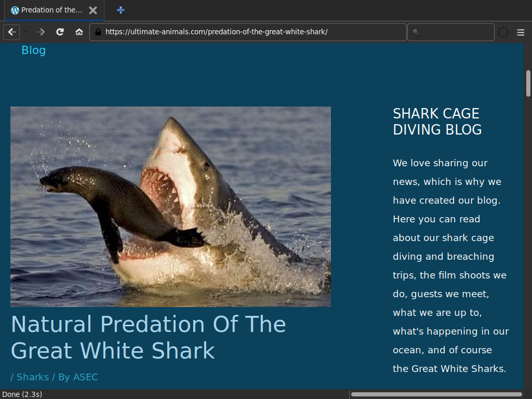Focus the URL address bar

pos(249,32)
